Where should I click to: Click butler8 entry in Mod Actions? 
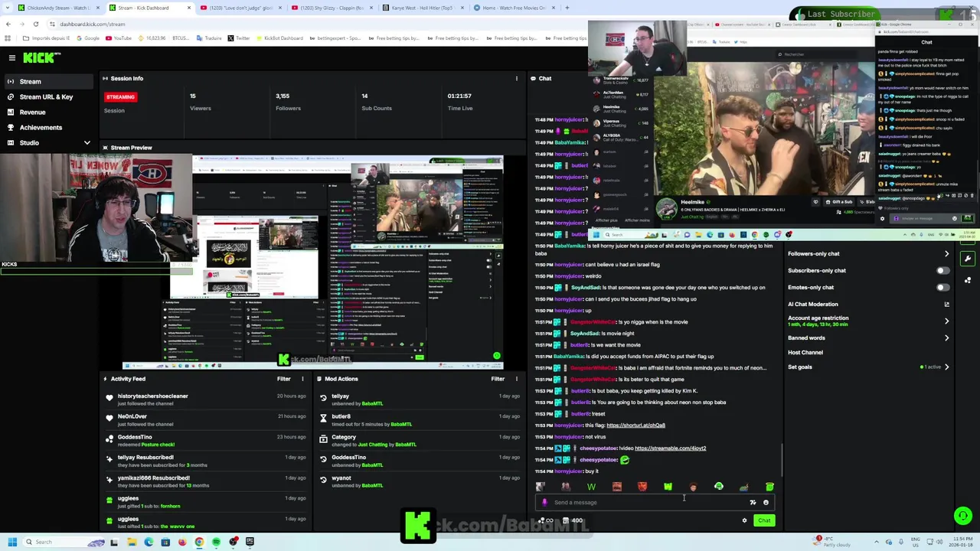[x=341, y=417]
